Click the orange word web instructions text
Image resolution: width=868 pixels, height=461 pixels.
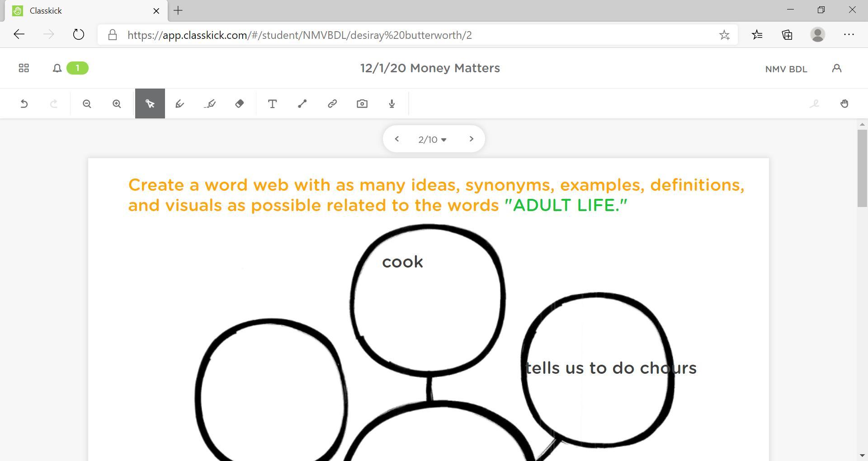coord(436,195)
